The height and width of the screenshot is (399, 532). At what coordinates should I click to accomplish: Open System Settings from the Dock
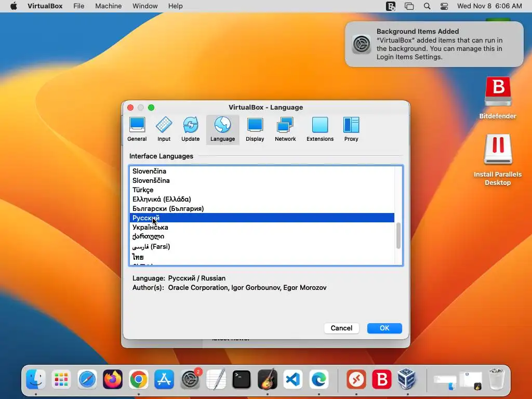190,379
